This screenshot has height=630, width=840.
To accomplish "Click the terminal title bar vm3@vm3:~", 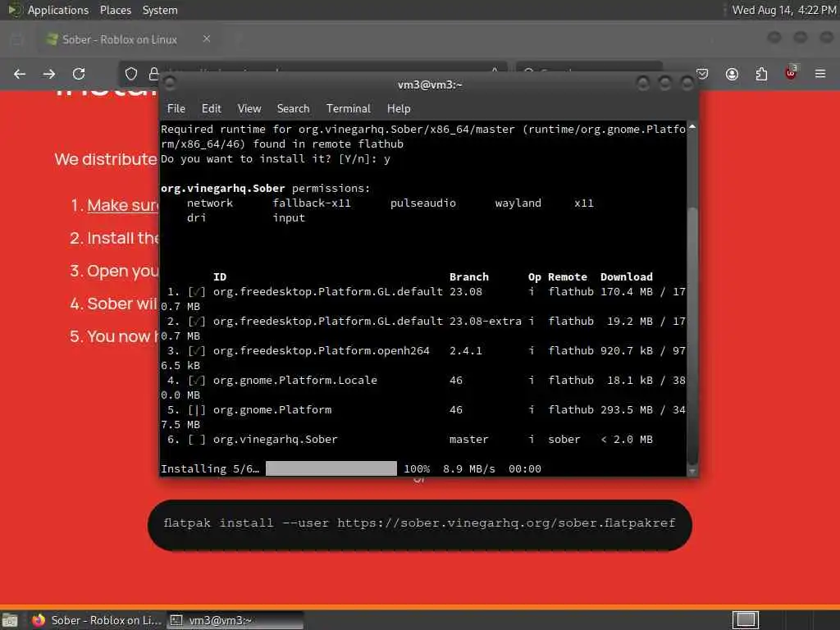I will tap(430, 84).
